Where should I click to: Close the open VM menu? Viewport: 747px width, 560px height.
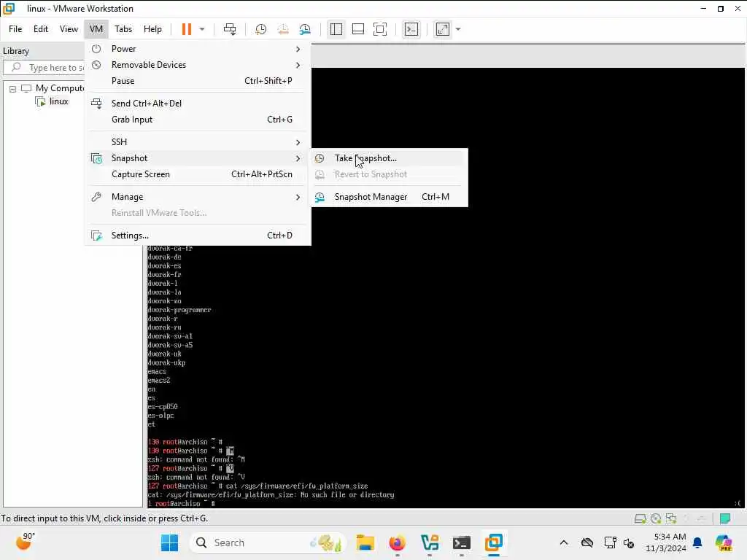(96, 29)
